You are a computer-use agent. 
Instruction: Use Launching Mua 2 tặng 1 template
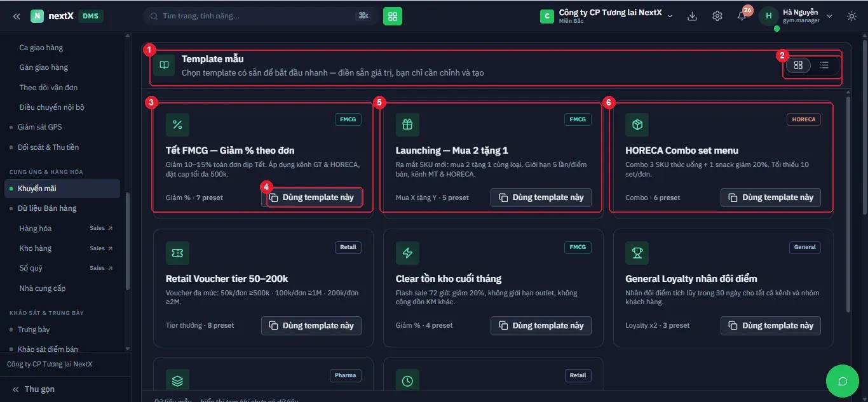[541, 198]
